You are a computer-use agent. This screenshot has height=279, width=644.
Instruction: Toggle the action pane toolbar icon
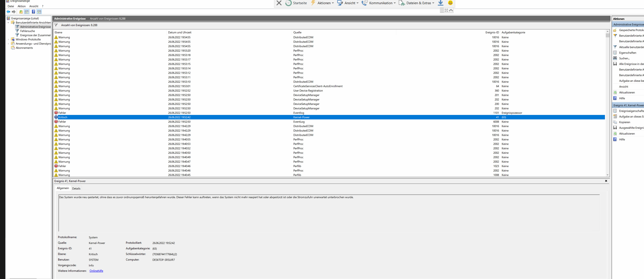coord(39,12)
